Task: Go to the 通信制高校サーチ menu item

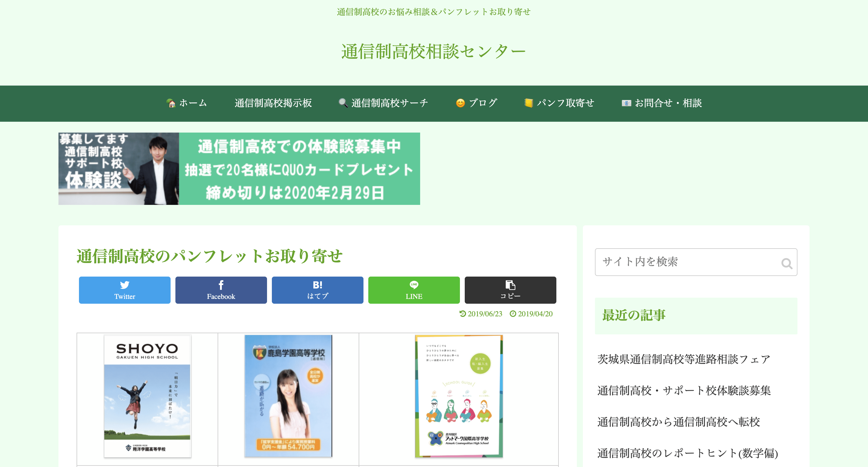Action: tap(383, 103)
